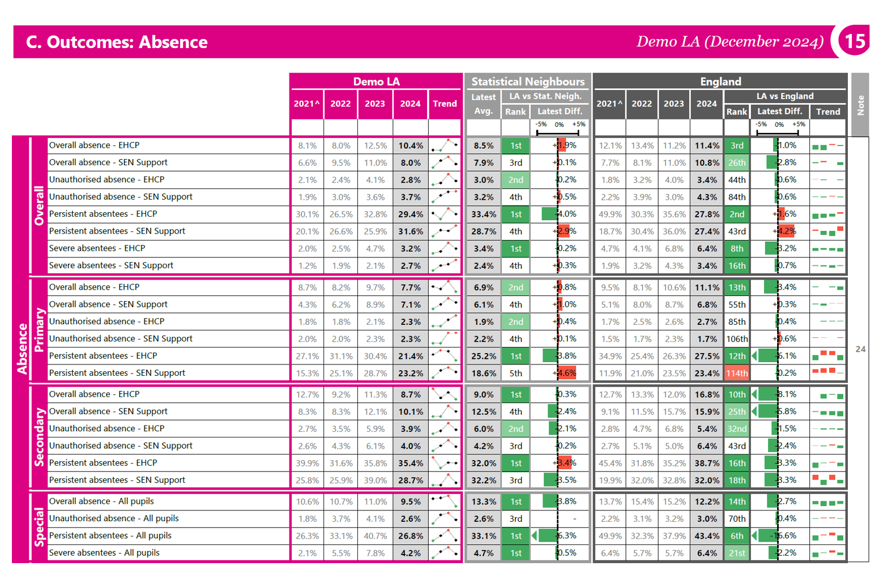The height and width of the screenshot is (588, 883).
Task: Select the Secondary section label
Action: coord(39,437)
